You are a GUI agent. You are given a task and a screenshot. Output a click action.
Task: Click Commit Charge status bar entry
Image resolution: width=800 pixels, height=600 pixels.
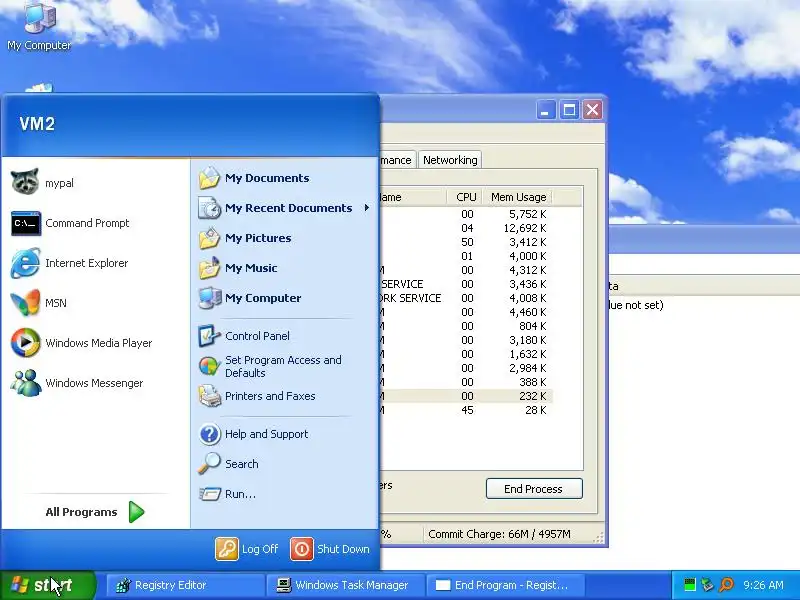pyautogui.click(x=499, y=534)
